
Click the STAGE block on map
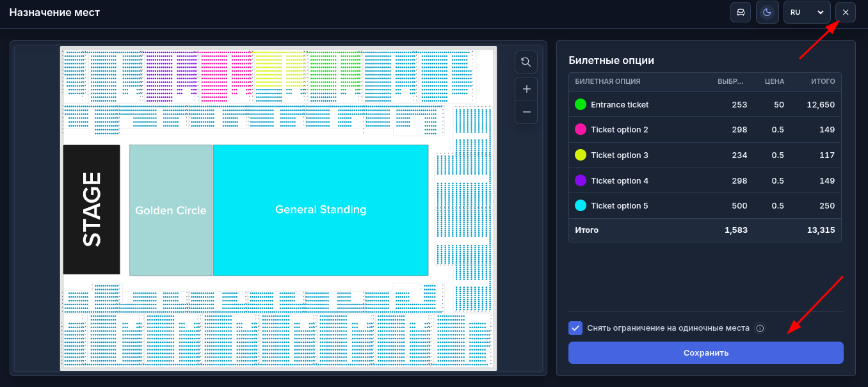point(92,209)
